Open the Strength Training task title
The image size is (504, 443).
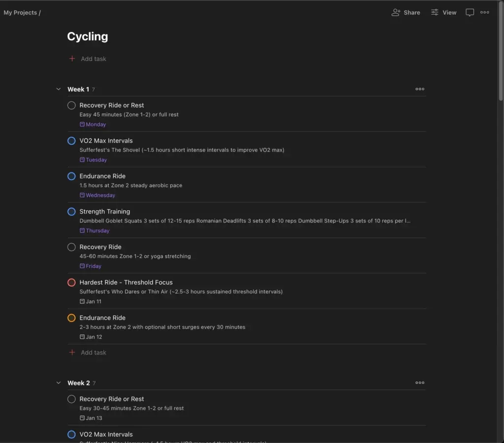click(105, 211)
